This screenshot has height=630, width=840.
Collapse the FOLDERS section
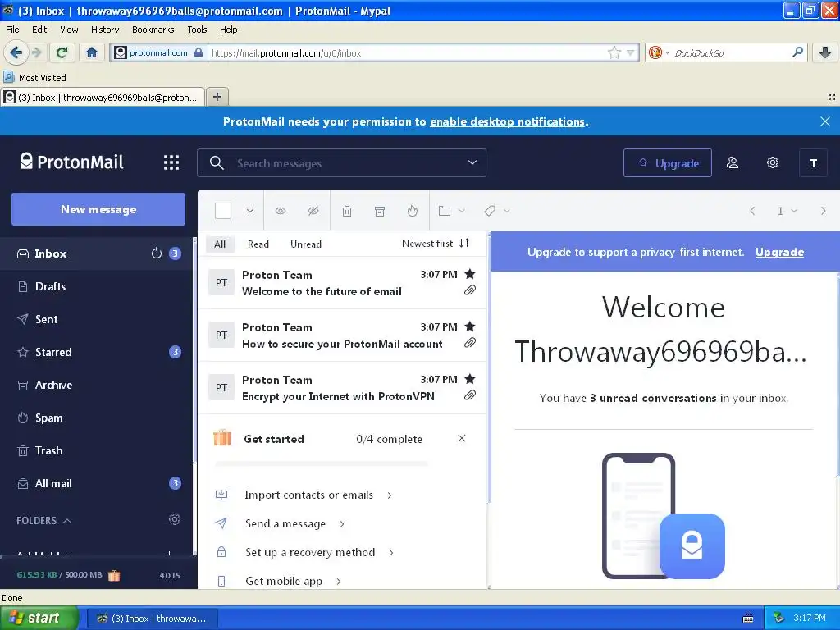point(44,521)
